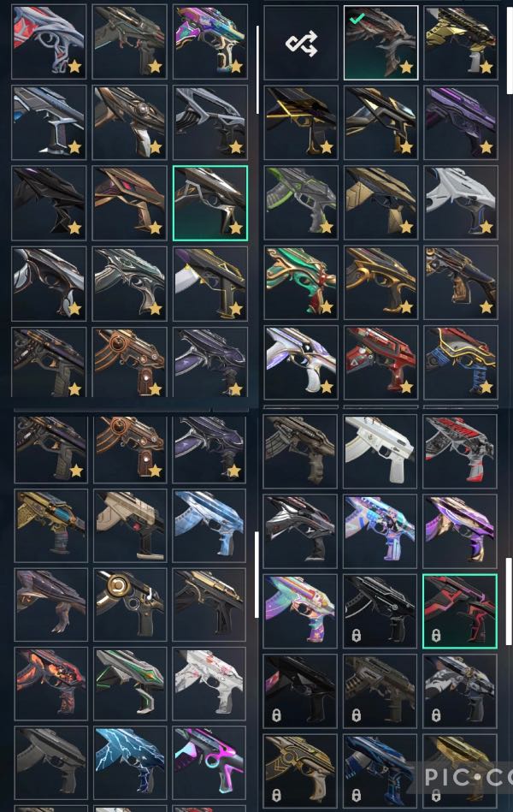Toggle favorite star on the all-white winged skin
The image size is (513, 812).
point(486,228)
